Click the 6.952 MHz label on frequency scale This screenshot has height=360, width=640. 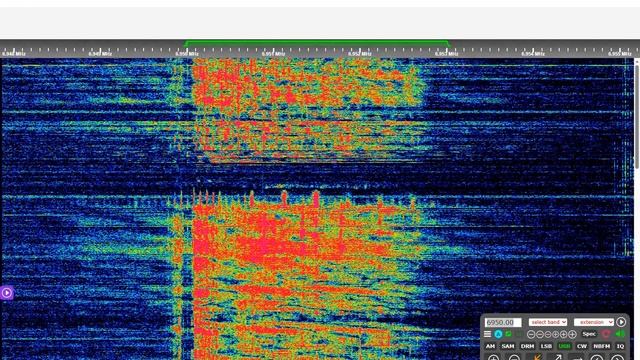(x=360, y=53)
